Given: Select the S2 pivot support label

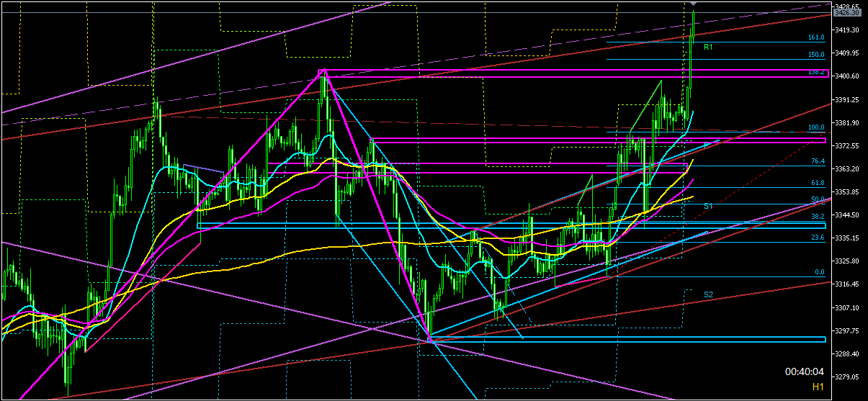Looking at the screenshot, I should coord(708,294).
